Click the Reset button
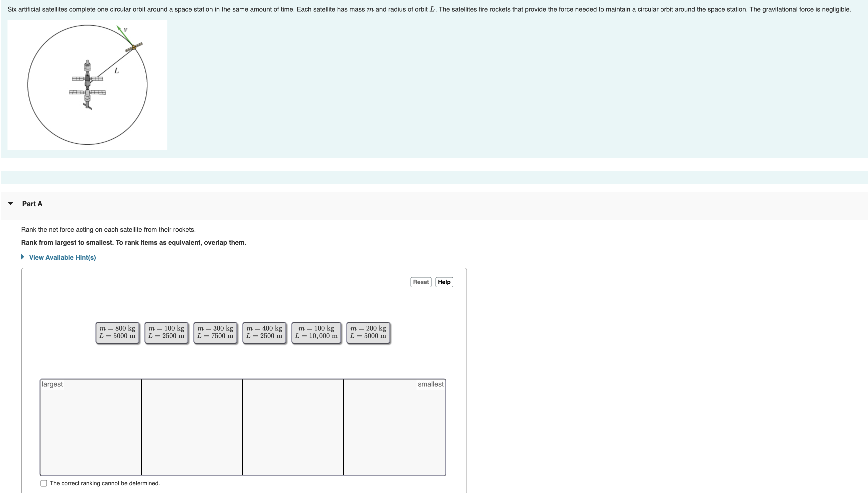This screenshot has width=868, height=493. 421,282
